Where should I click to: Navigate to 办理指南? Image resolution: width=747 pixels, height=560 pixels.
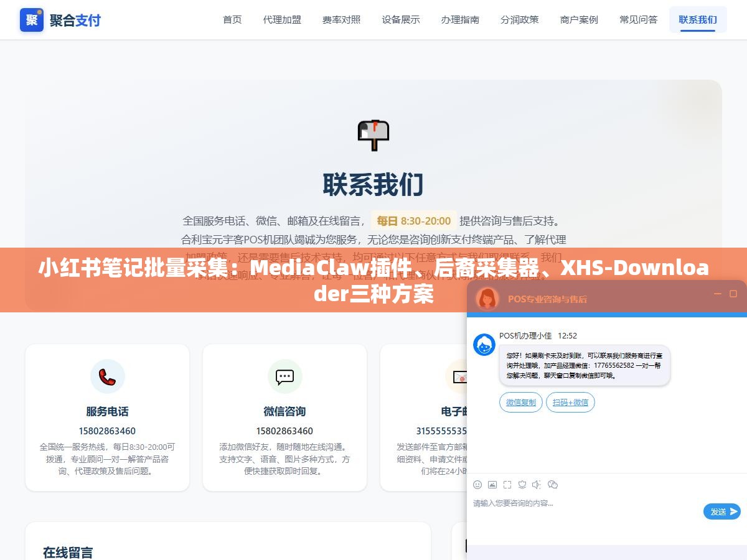point(460,20)
